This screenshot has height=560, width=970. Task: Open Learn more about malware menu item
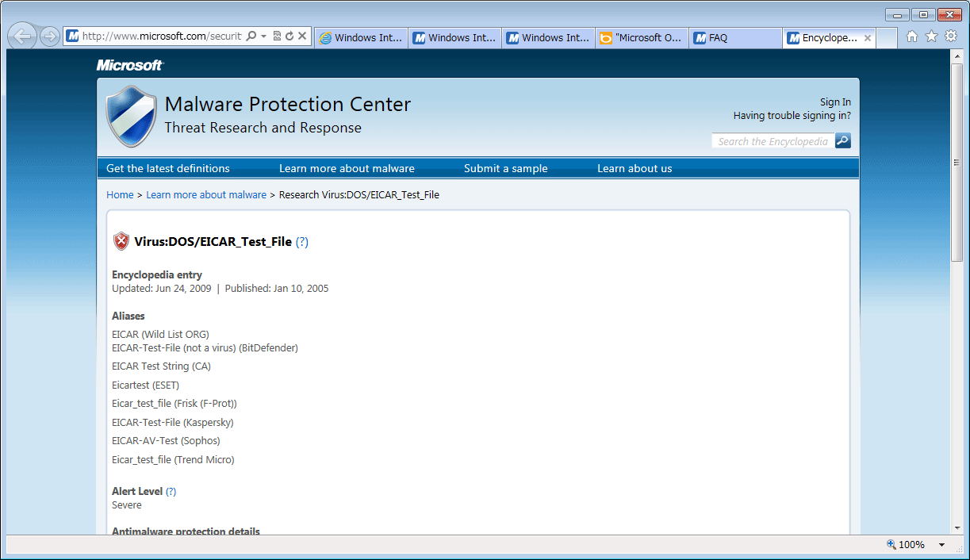[x=347, y=168]
